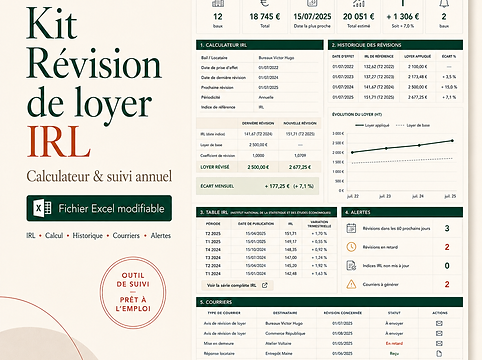Open the Fichier Excel modifiable button

99,208
